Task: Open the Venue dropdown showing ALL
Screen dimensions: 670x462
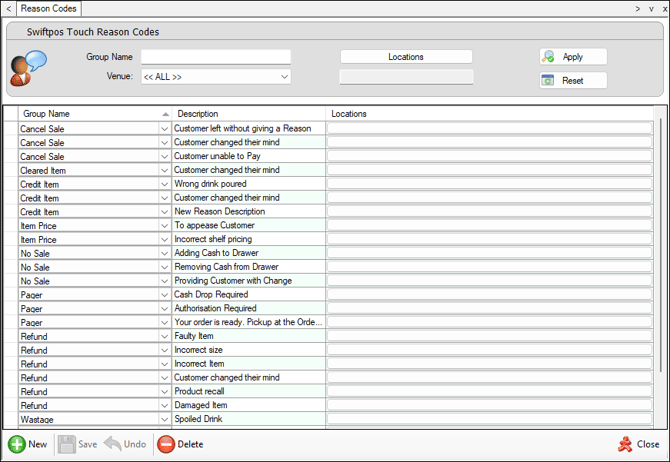Action: pos(284,77)
